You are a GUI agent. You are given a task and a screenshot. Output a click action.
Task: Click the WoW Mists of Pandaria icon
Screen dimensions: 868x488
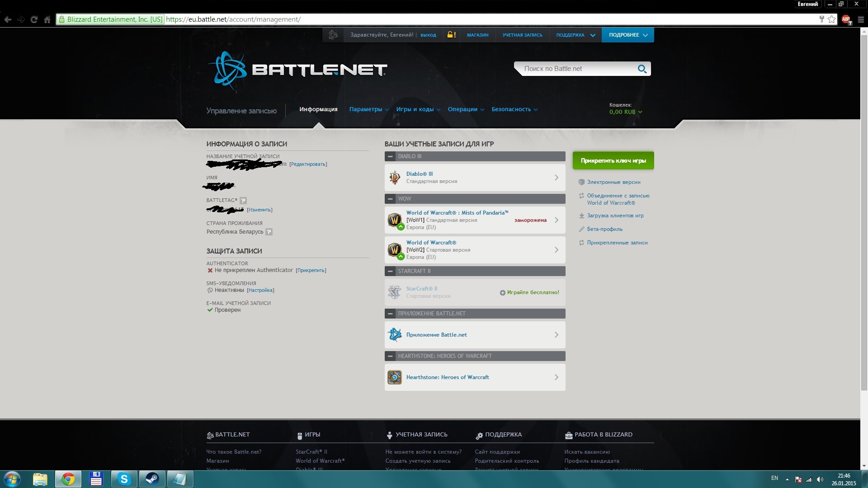395,220
